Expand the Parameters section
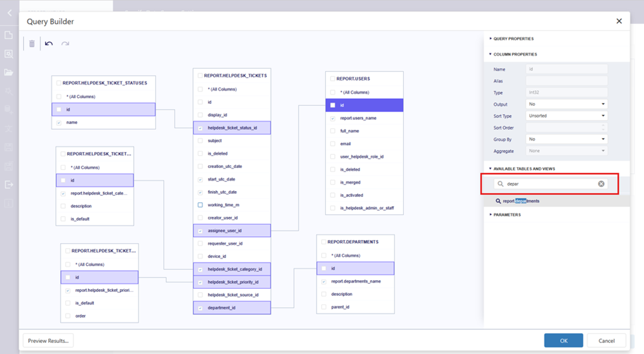The image size is (644, 354). pos(507,215)
